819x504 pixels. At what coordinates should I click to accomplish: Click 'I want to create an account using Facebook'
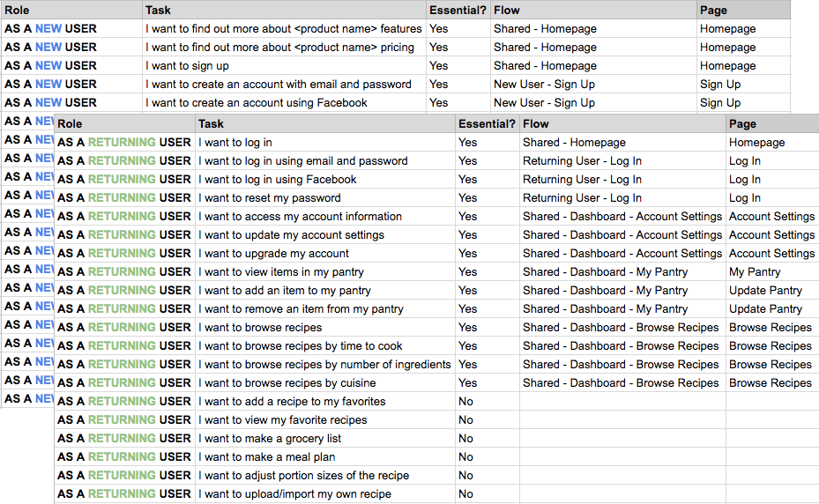[257, 103]
